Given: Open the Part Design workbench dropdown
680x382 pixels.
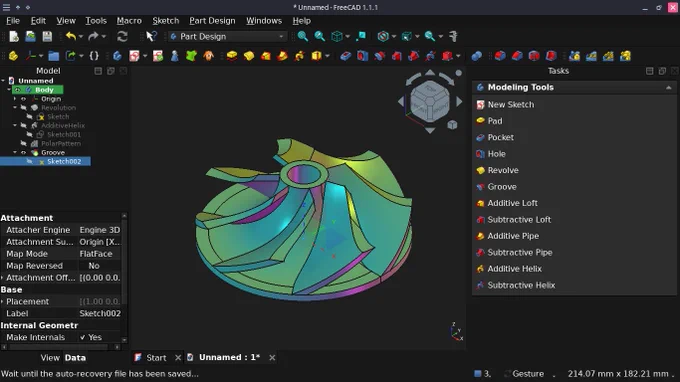Looking at the screenshot, I should tap(228, 36).
